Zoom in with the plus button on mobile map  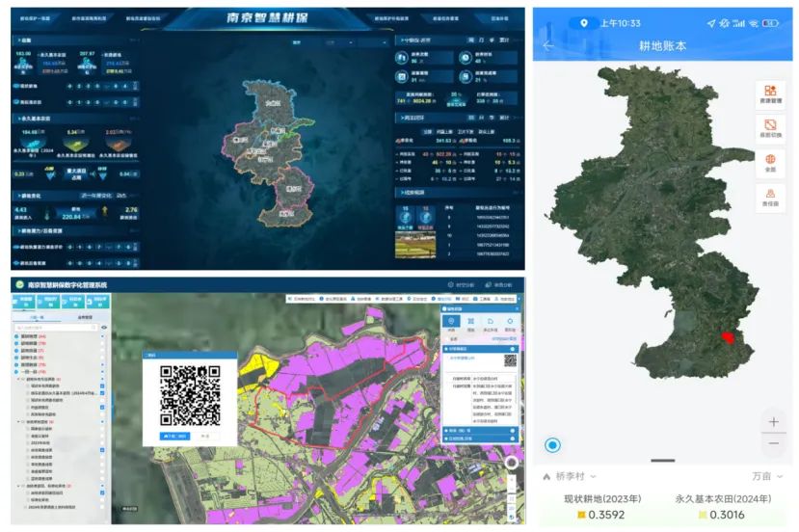point(774,422)
